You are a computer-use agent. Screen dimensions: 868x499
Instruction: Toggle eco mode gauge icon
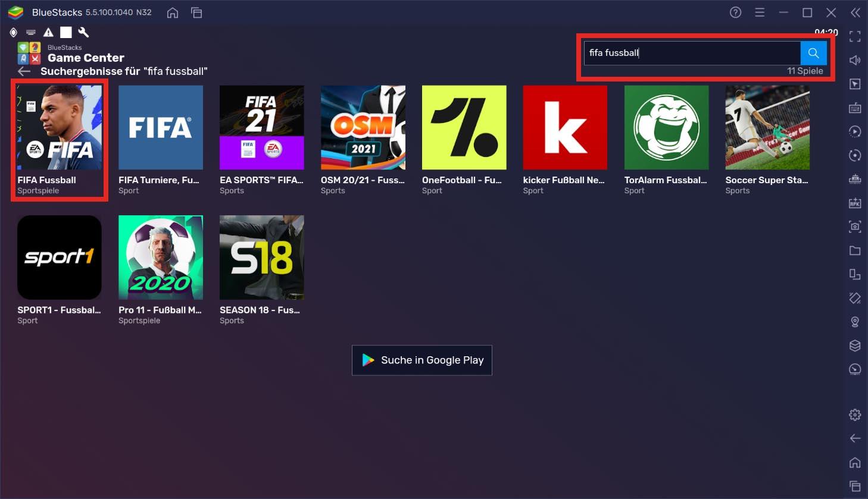pos(855,369)
